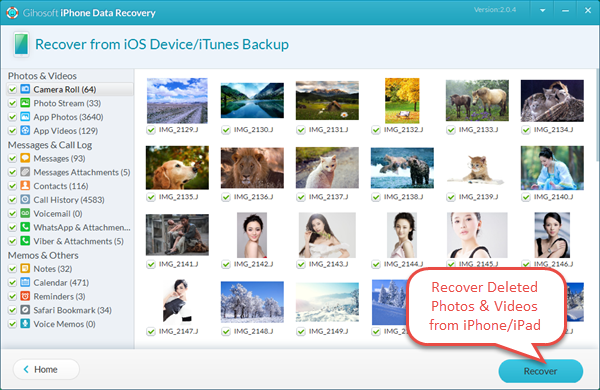600x390 pixels.
Task: Click the WhatsApp & Attachments label
Action: tap(82, 227)
